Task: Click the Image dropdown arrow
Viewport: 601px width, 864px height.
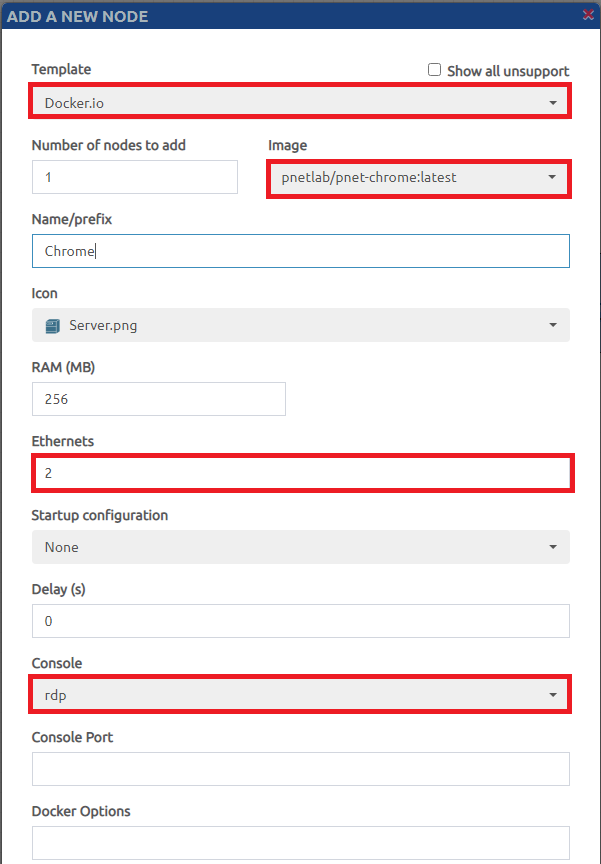Action: [552, 178]
